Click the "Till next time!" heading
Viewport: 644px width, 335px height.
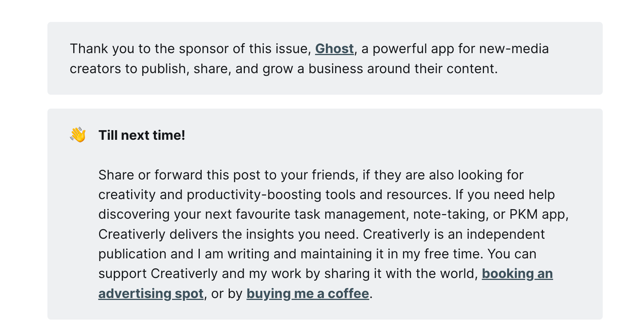142,136
